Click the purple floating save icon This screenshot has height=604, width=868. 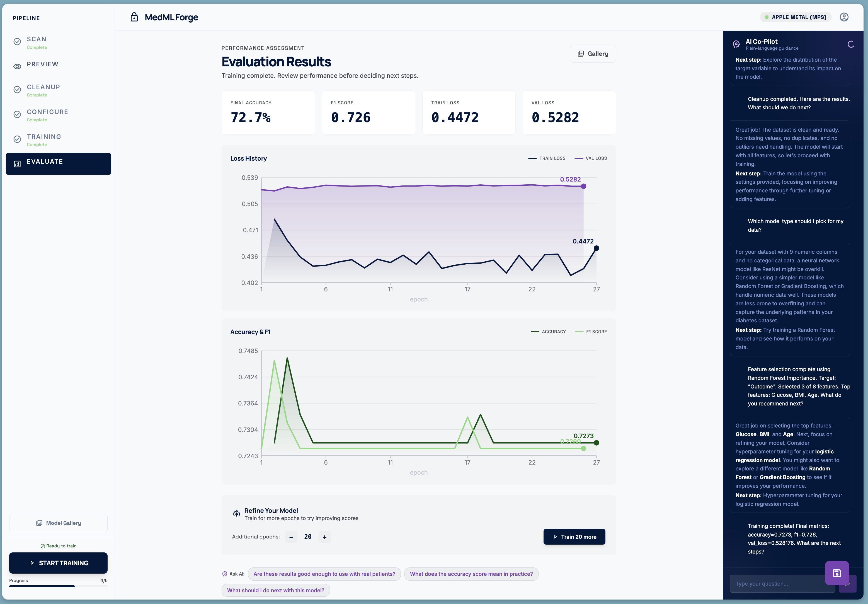point(837,573)
